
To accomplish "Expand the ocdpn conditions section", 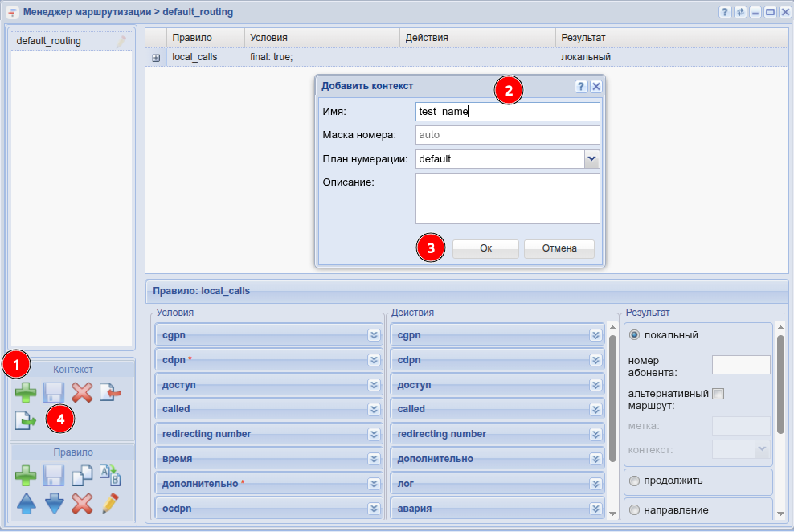I will tap(374, 508).
